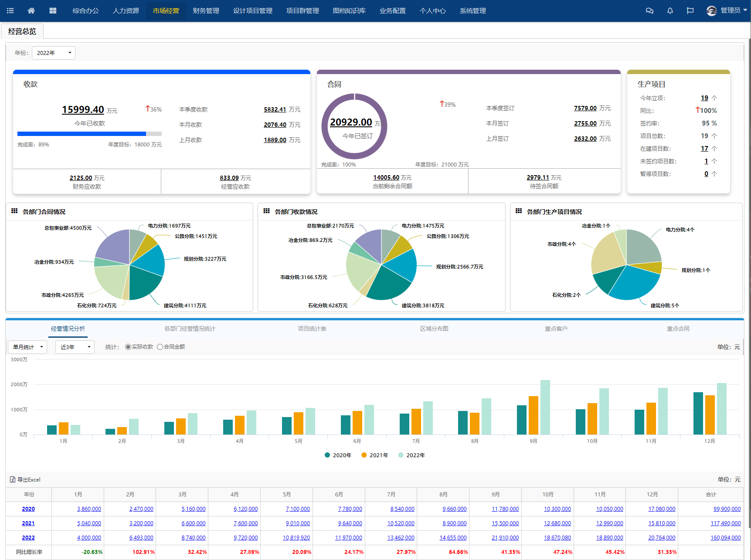The height and width of the screenshot is (560, 751).
Task: Open notifications bell icon
Action: 670,10
